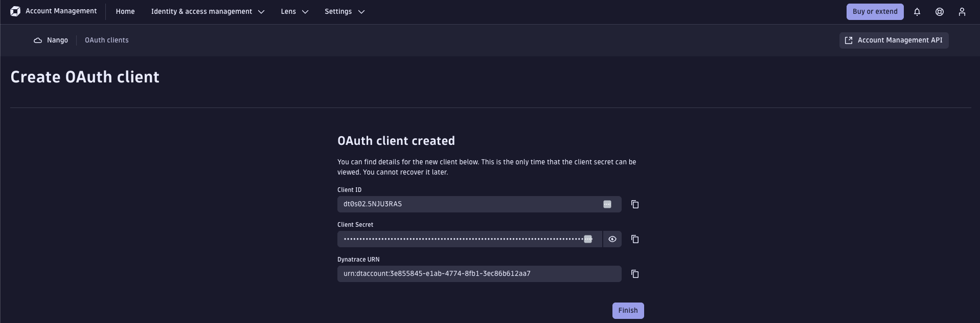Expand the Lens dropdown menu

point(295,12)
